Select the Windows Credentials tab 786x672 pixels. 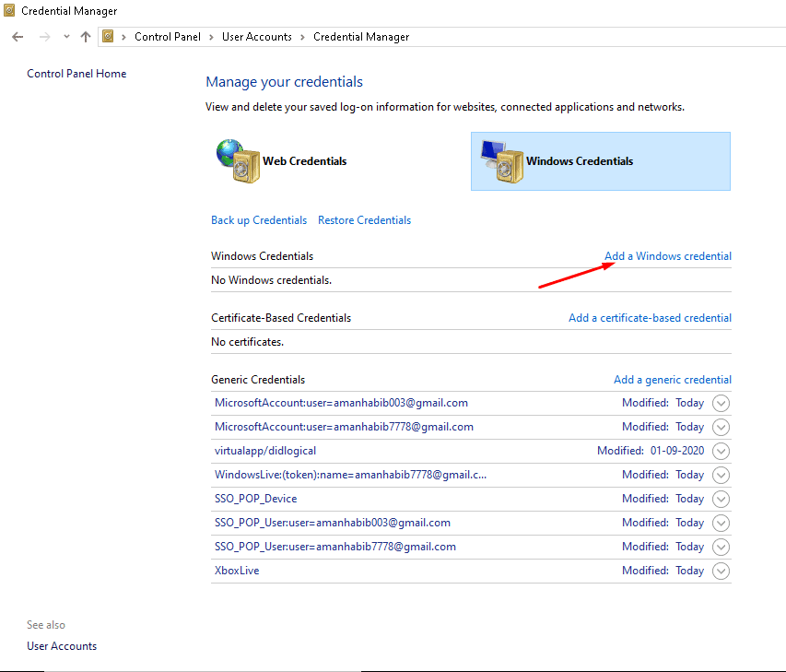[x=580, y=161]
